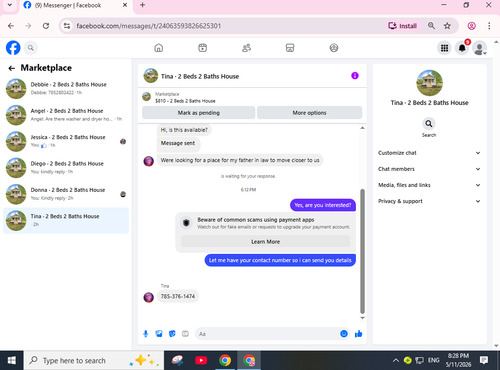Show hidden system tray icons
This screenshot has width=500, height=370.
pos(396,360)
